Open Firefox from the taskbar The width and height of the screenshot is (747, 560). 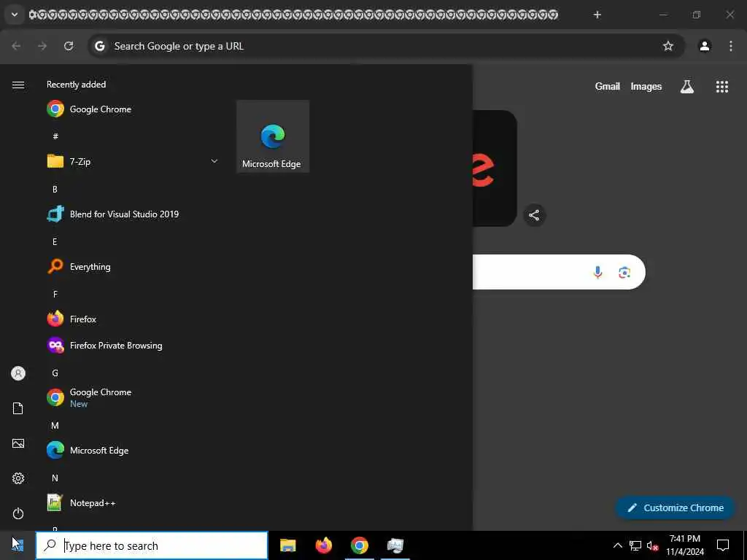(x=323, y=545)
